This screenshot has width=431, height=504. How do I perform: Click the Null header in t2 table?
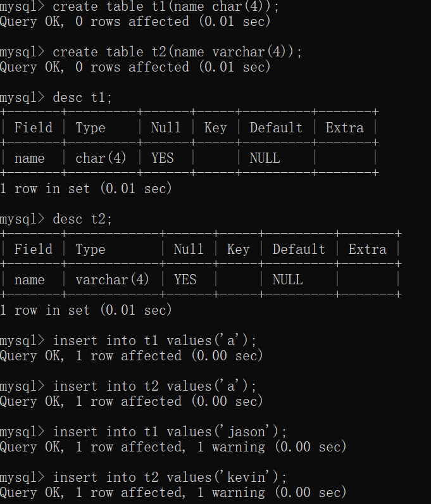click(x=189, y=249)
